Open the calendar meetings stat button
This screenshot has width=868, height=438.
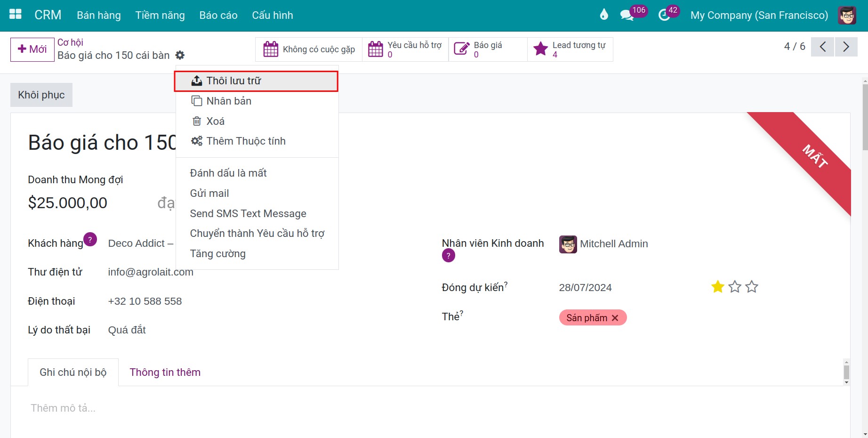(x=309, y=49)
